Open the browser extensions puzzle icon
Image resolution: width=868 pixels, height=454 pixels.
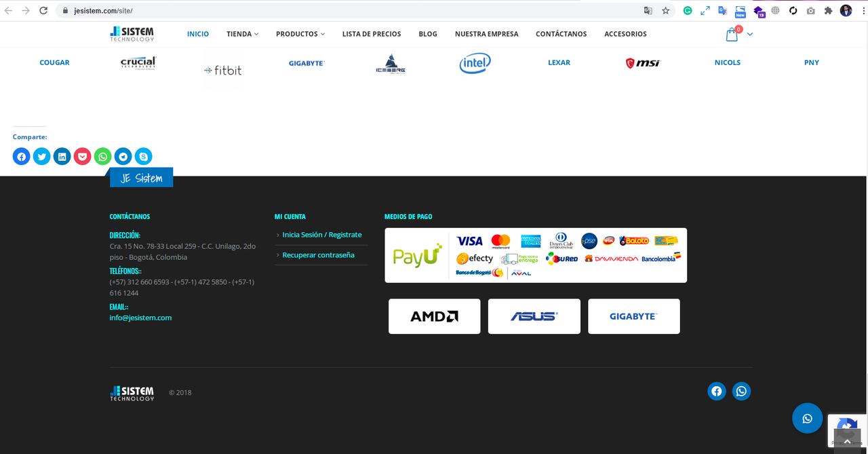coord(828,11)
